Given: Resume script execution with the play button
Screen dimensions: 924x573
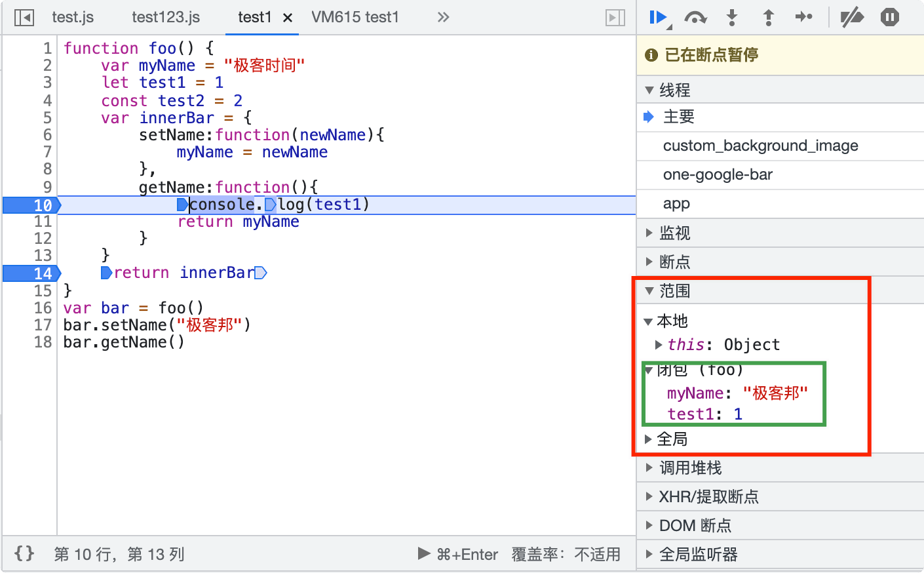Looking at the screenshot, I should coord(658,18).
